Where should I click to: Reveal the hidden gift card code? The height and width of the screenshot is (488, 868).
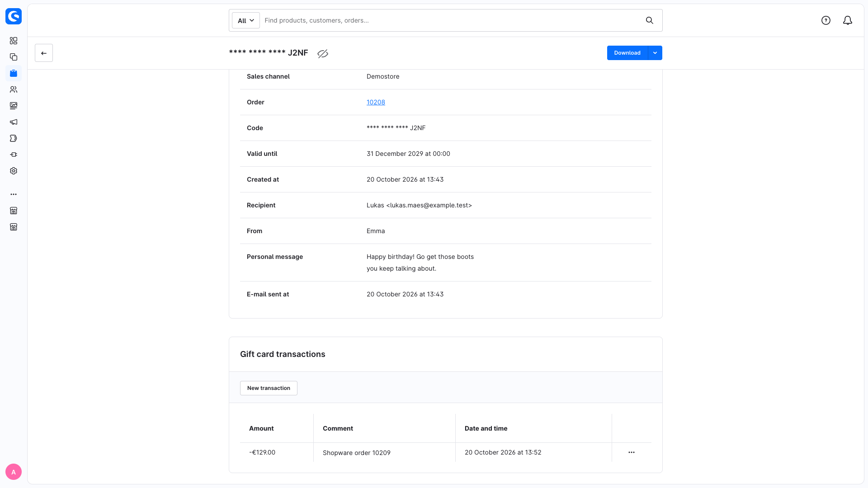[323, 54]
